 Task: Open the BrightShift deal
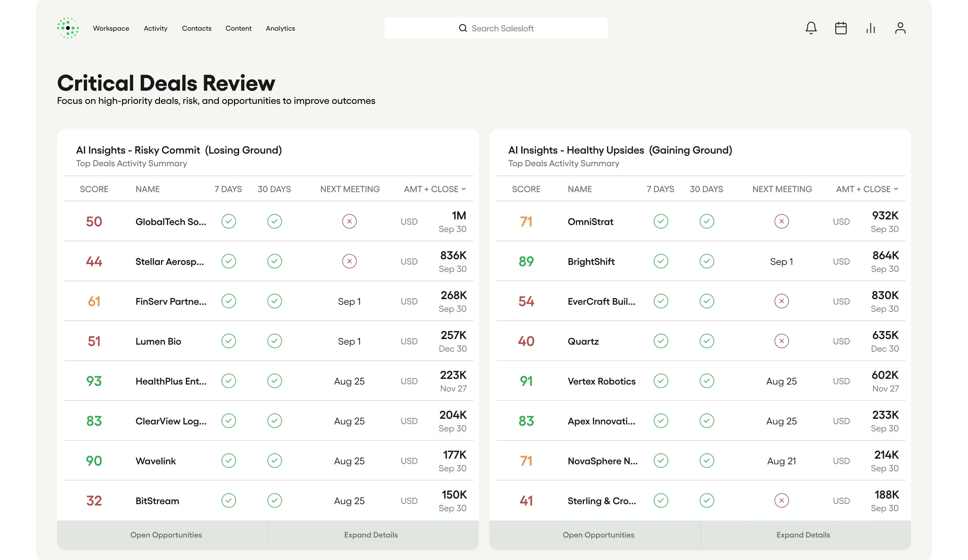tap(591, 262)
